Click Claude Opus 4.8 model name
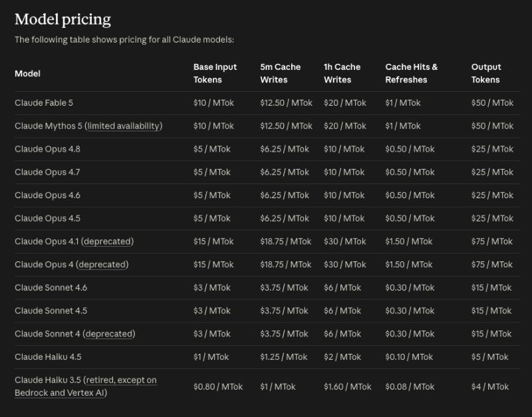Image resolution: width=532 pixels, height=417 pixels. point(47,149)
